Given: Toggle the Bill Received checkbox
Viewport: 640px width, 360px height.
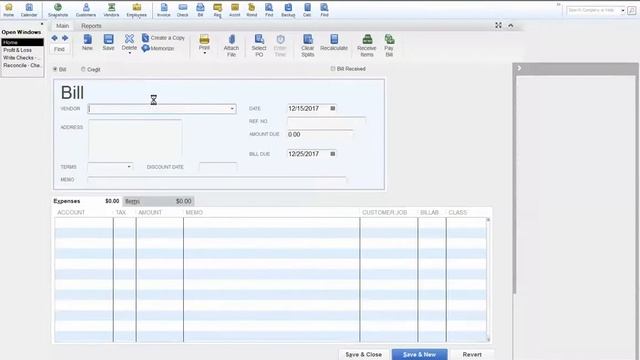Looking at the screenshot, I should click(x=333, y=69).
